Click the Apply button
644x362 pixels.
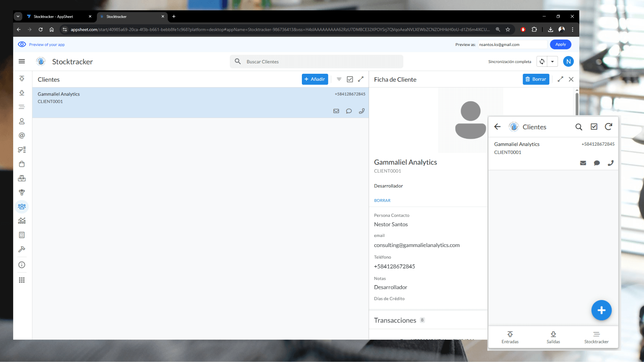(x=560, y=45)
